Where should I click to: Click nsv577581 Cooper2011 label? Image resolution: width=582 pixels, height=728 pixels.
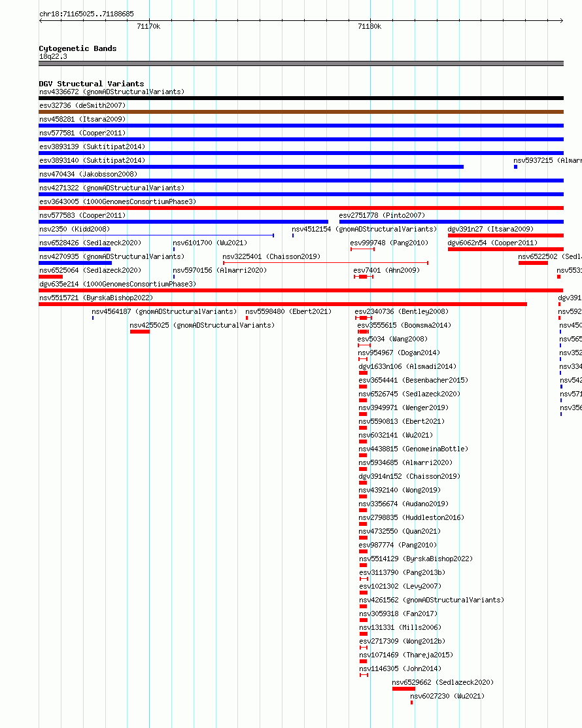pos(82,133)
